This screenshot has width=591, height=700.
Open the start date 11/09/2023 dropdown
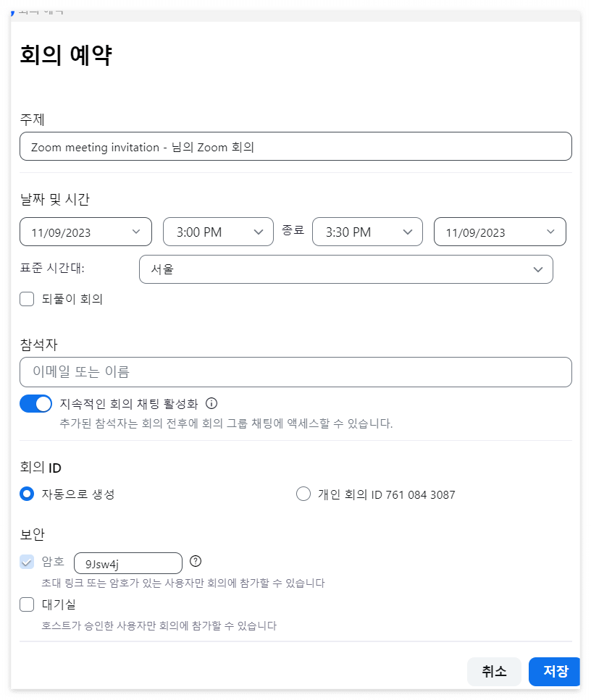pyautogui.click(x=85, y=232)
